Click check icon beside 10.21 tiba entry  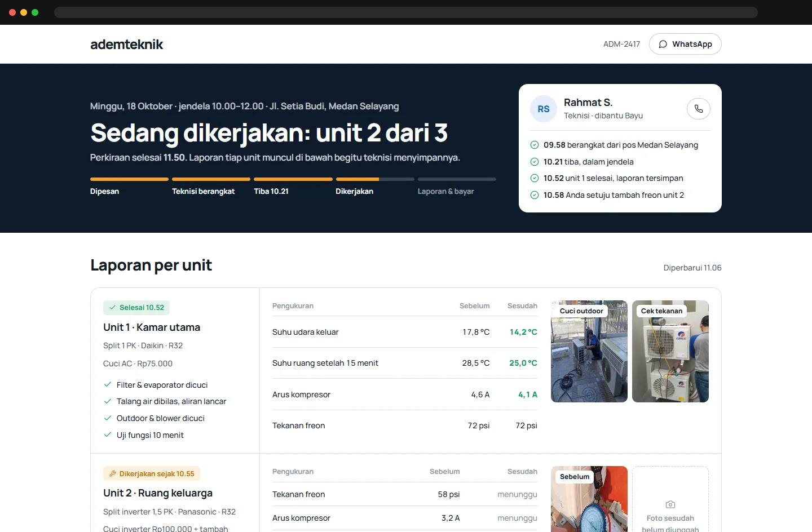pyautogui.click(x=535, y=162)
